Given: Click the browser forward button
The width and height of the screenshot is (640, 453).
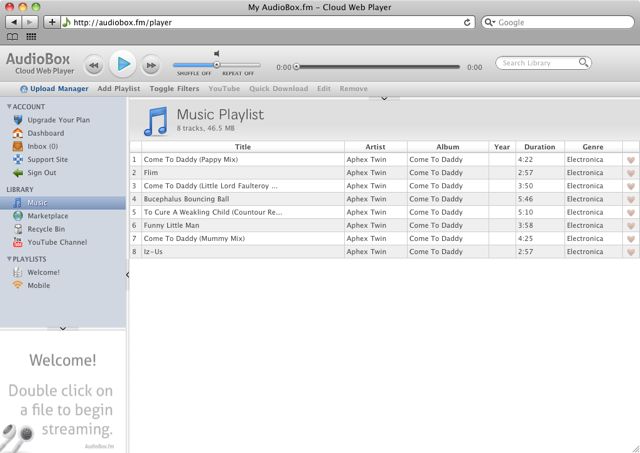Looking at the screenshot, I should [x=30, y=22].
